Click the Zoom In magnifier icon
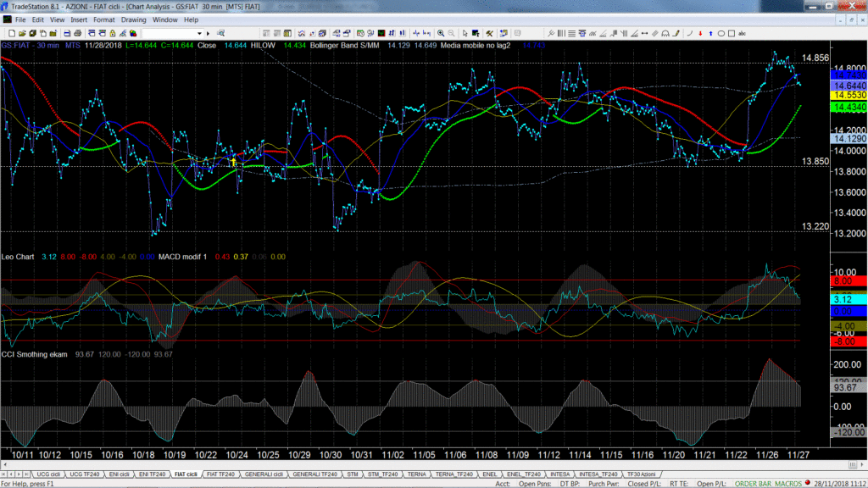Image resolution: width=868 pixels, height=488 pixels. click(441, 33)
